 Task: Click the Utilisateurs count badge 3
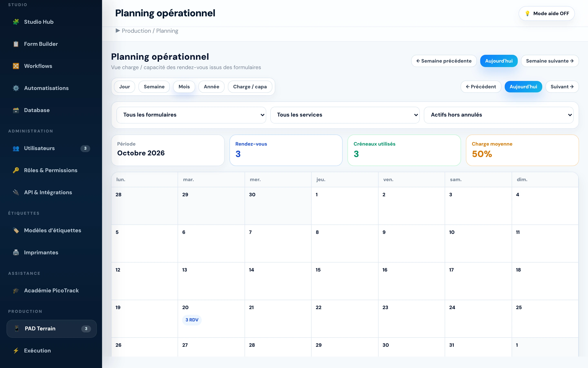pyautogui.click(x=85, y=148)
